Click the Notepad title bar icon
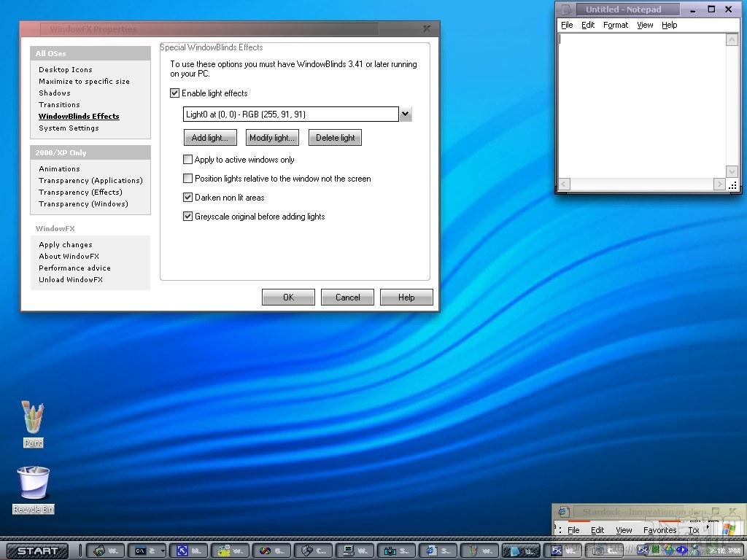 pos(565,9)
